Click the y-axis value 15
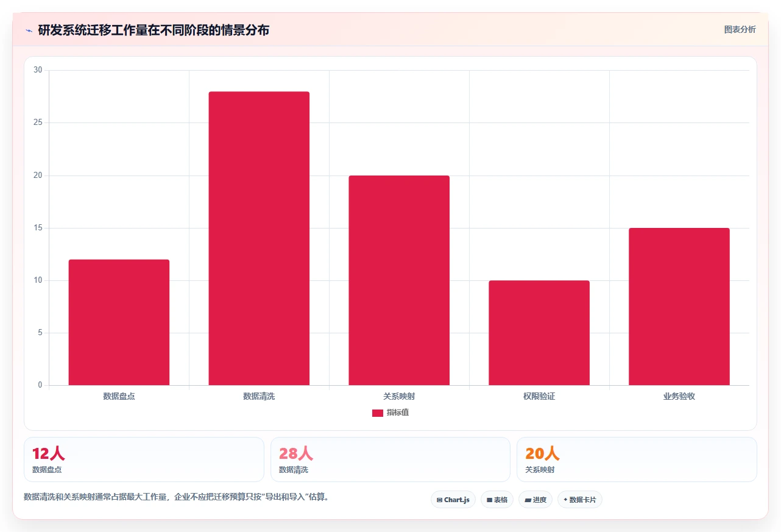This screenshot has height=532, width=781. (x=38, y=228)
